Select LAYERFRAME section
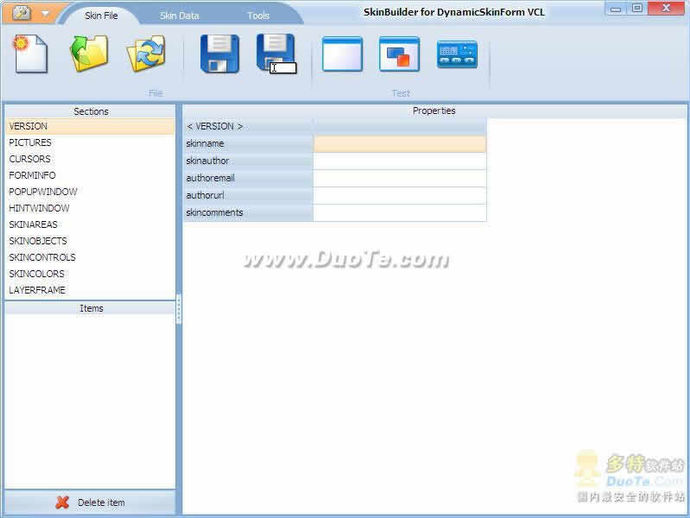Viewport: 690px width, 518px height. pyautogui.click(x=90, y=290)
